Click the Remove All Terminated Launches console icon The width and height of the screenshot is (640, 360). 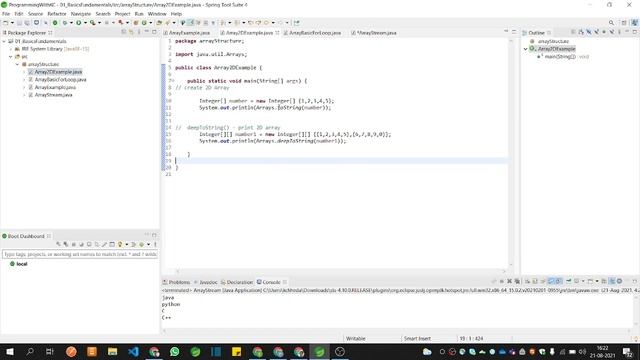click(517, 281)
